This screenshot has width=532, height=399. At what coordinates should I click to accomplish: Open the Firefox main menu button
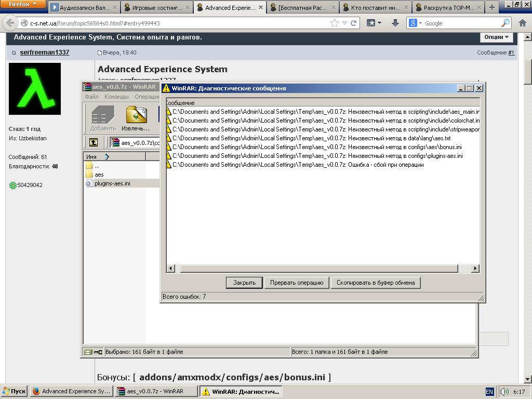23,4
